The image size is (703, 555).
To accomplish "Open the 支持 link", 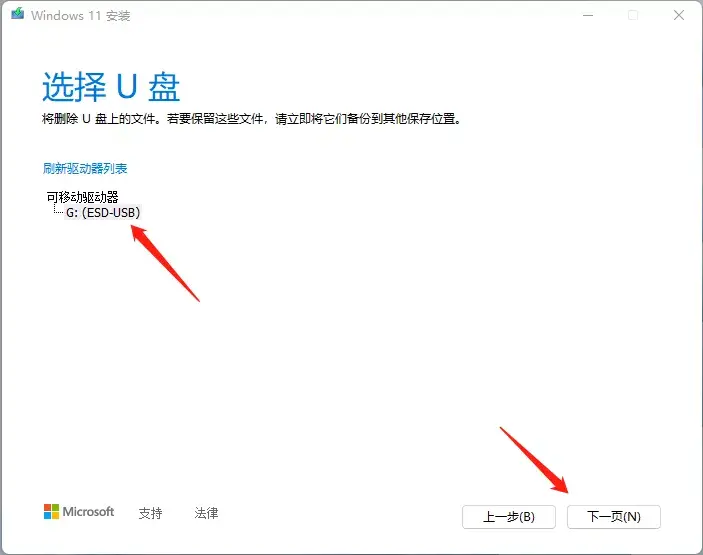I will coord(150,513).
